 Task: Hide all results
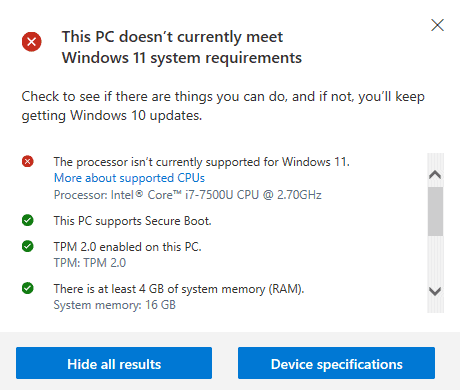point(114,363)
